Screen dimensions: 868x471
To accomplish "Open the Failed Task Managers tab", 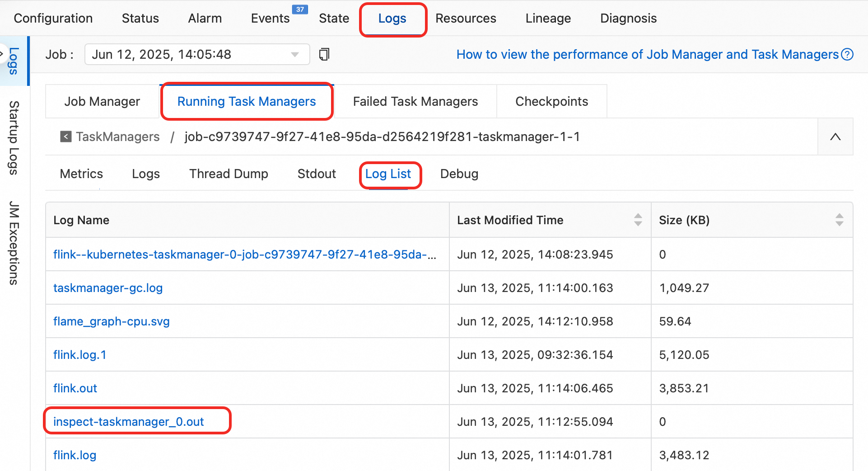I will [415, 102].
